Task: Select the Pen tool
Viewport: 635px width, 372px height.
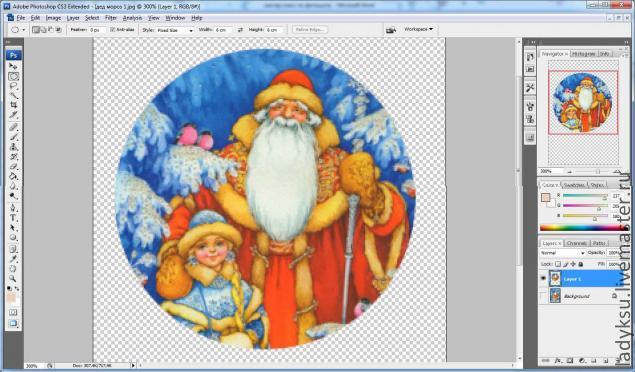Action: [13, 208]
